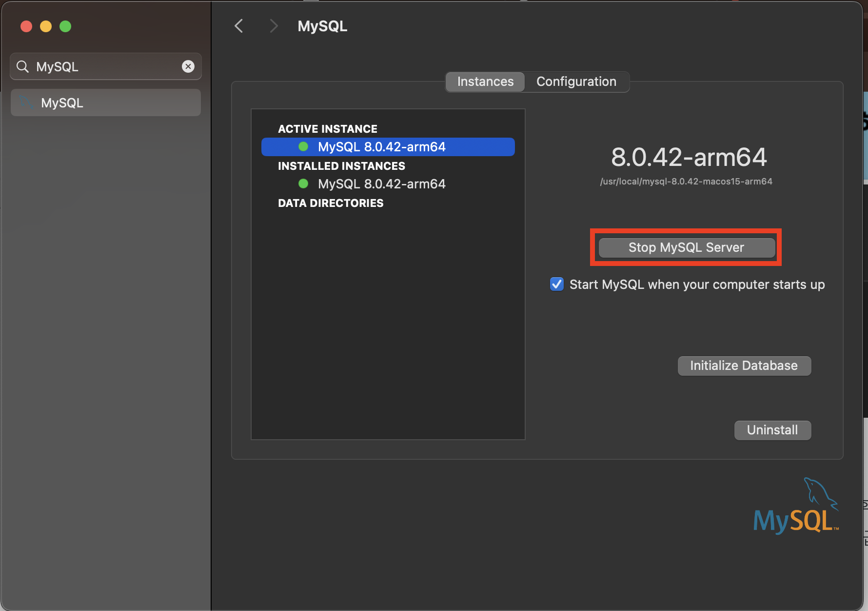Click the MySQL pane title in toolbar
868x611 pixels.
coord(322,26)
